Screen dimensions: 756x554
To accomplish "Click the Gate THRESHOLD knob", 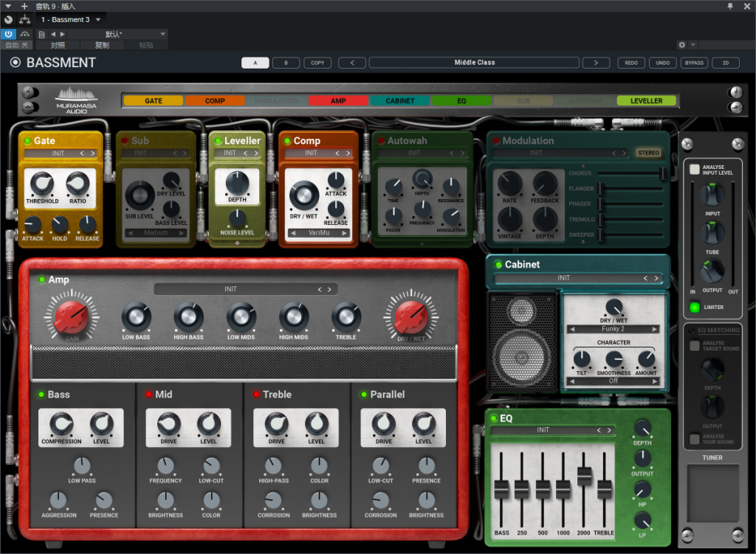I will [42, 183].
